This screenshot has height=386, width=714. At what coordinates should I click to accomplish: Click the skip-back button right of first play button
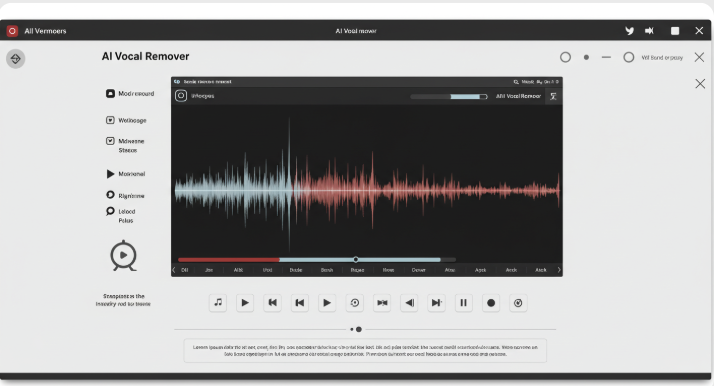tap(272, 303)
